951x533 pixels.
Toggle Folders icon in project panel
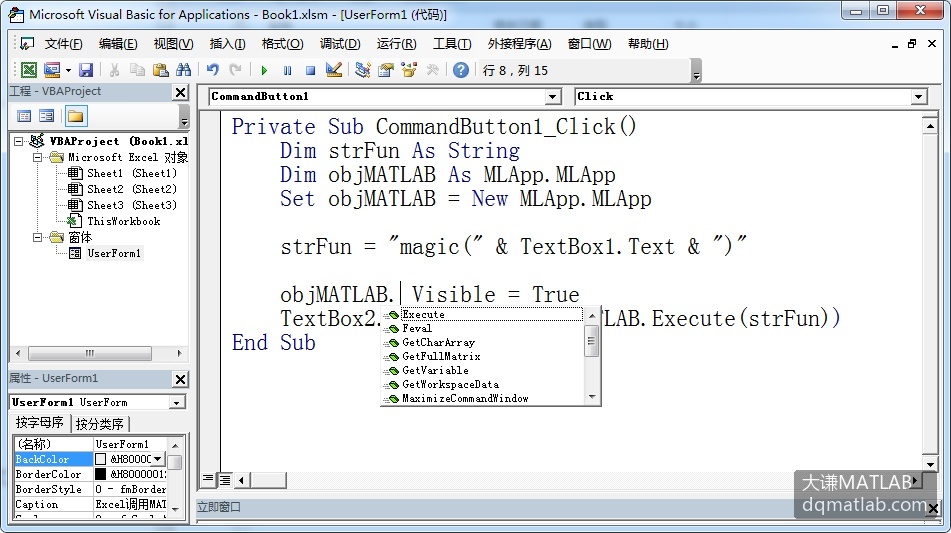(76, 116)
